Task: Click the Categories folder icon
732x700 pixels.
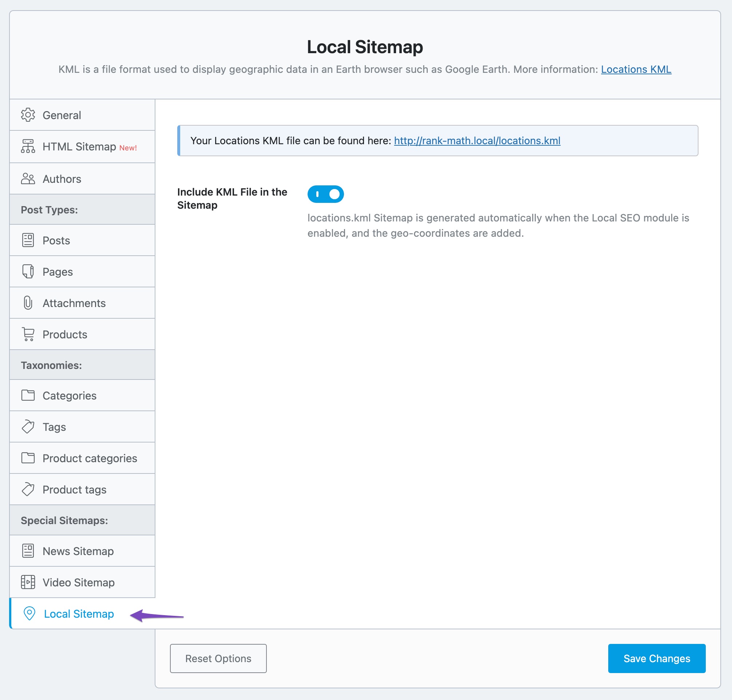Action: click(28, 395)
